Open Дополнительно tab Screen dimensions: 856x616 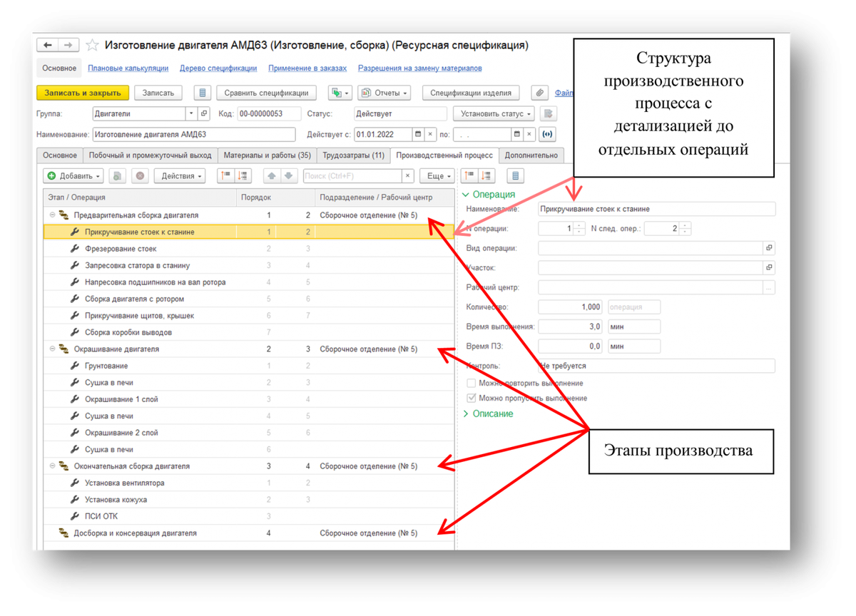click(531, 155)
